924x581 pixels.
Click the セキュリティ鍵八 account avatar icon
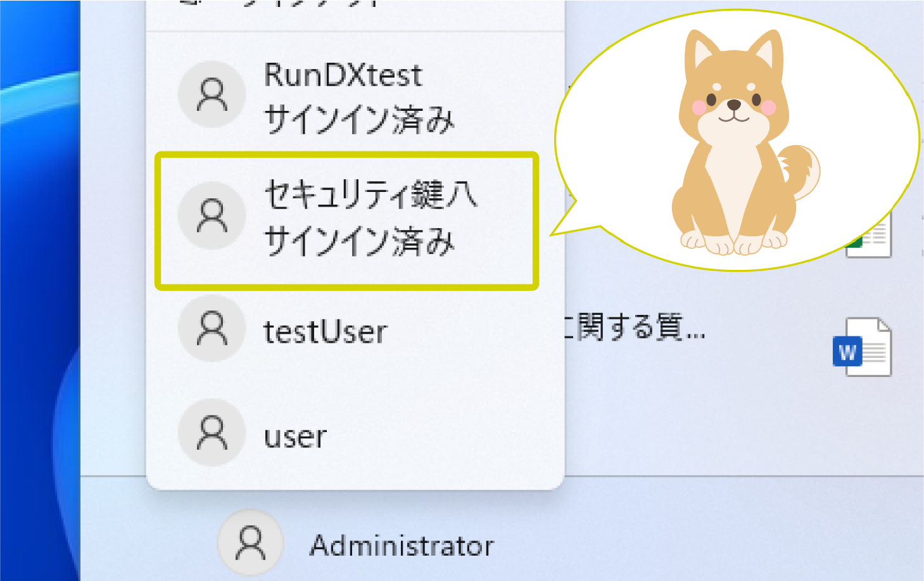212,215
